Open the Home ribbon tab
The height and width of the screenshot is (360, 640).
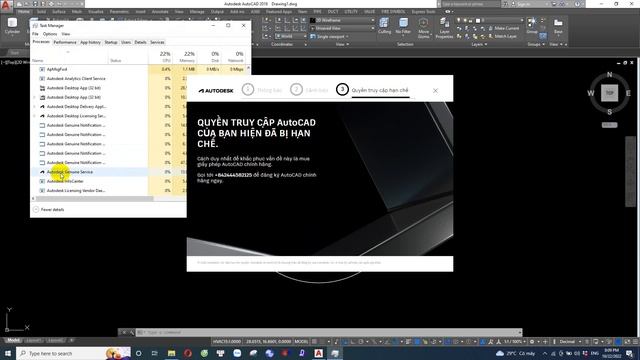[x=24, y=11]
